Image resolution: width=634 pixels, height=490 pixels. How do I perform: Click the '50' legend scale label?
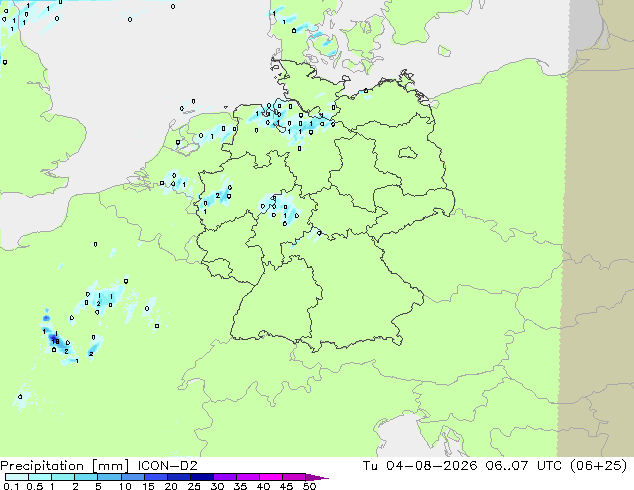[x=309, y=486]
